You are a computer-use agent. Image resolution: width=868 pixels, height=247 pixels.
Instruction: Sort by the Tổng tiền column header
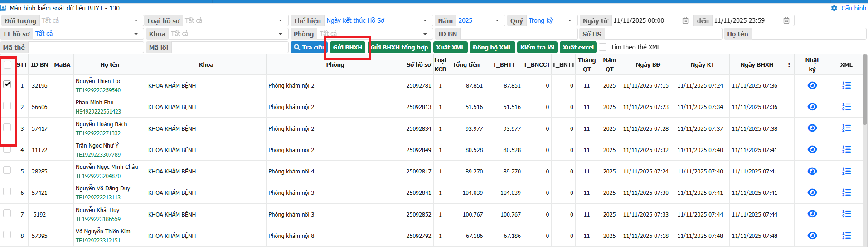[x=466, y=65]
